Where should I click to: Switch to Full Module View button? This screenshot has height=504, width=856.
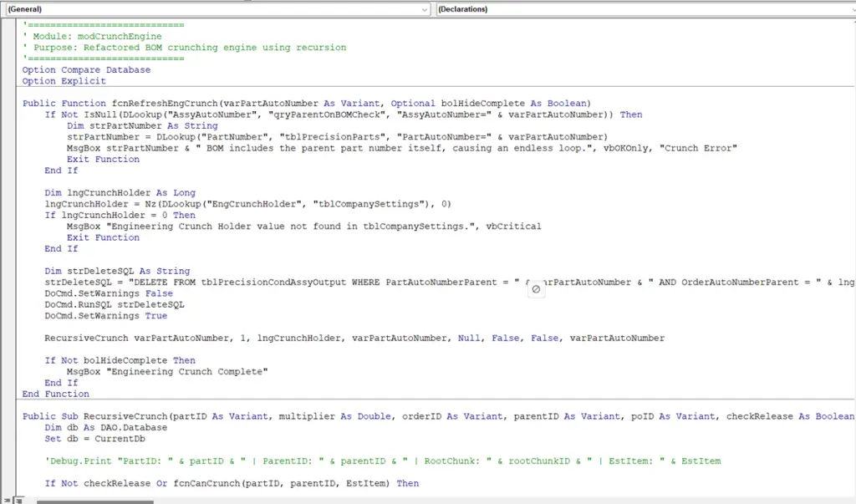click(x=18, y=500)
